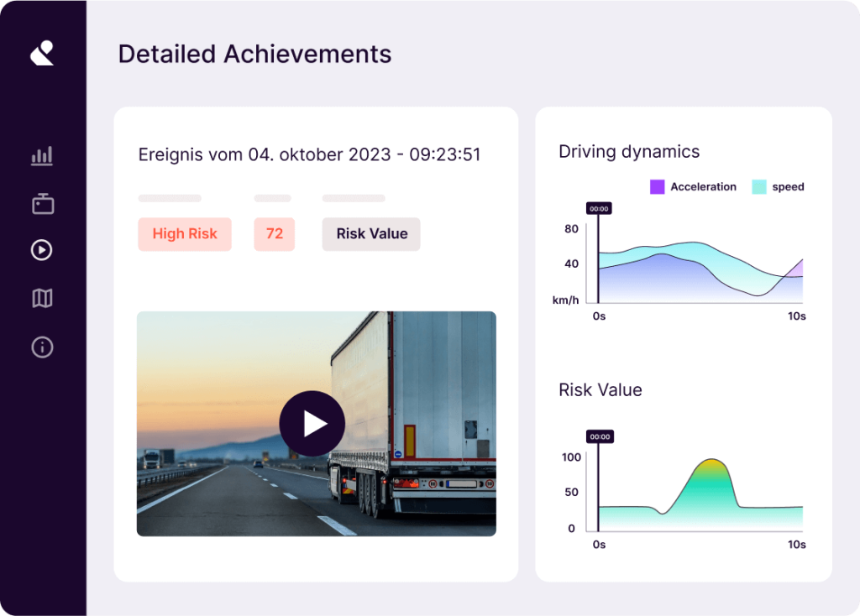
Task: Open the info icon in the sidebar
Action: click(x=42, y=347)
